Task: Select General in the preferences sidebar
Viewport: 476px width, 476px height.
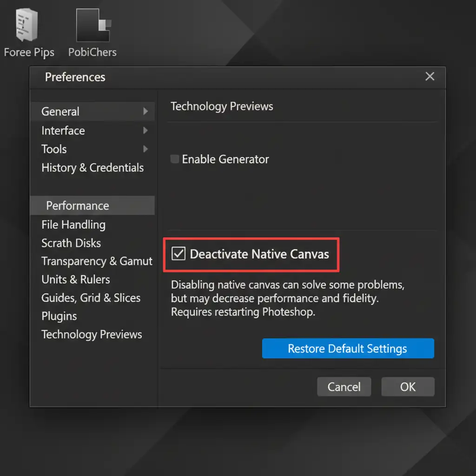Action: (x=60, y=112)
